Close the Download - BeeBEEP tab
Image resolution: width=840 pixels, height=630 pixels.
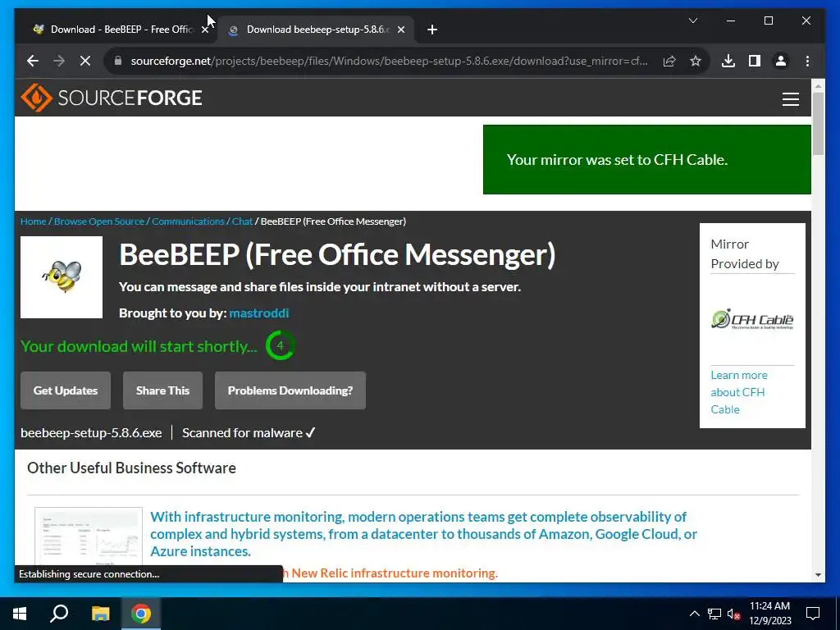[204, 30]
